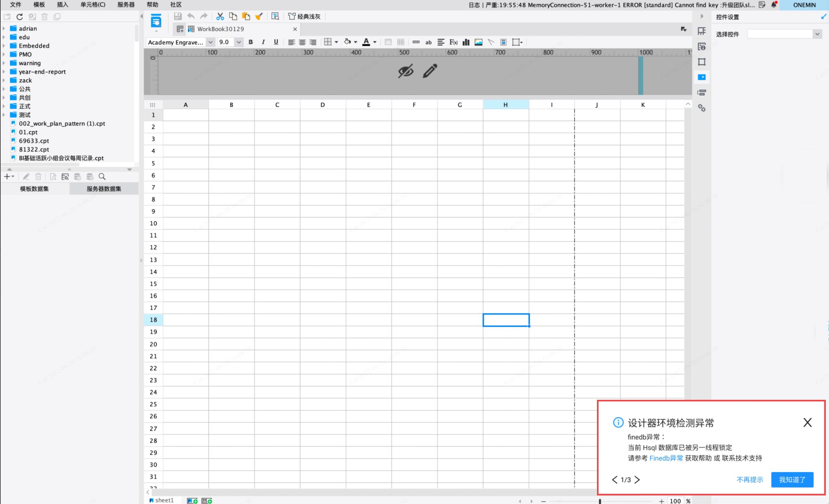This screenshot has width=829, height=504.
Task: Toggle italic formatting
Action: 263,42
